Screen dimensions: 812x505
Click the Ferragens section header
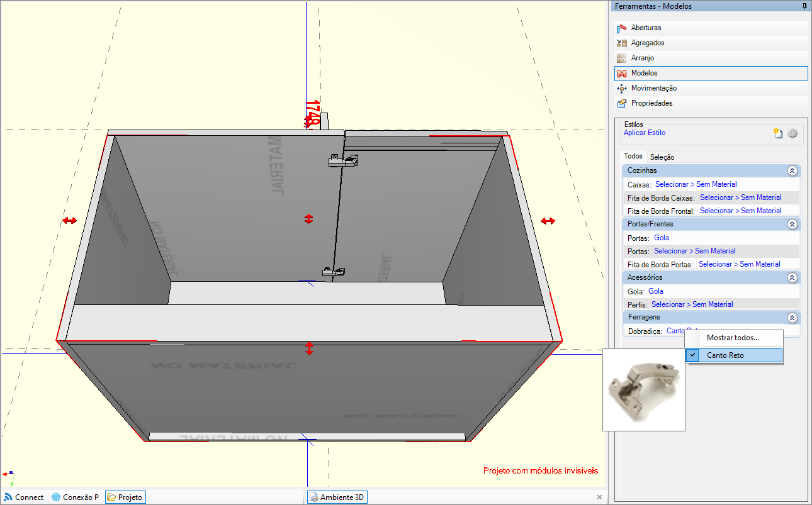711,318
